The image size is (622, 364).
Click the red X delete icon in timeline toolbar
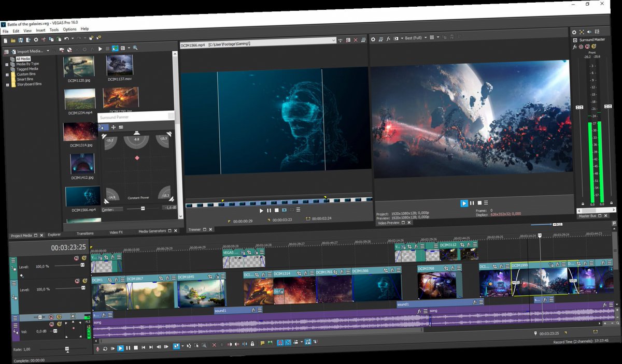pos(214,345)
